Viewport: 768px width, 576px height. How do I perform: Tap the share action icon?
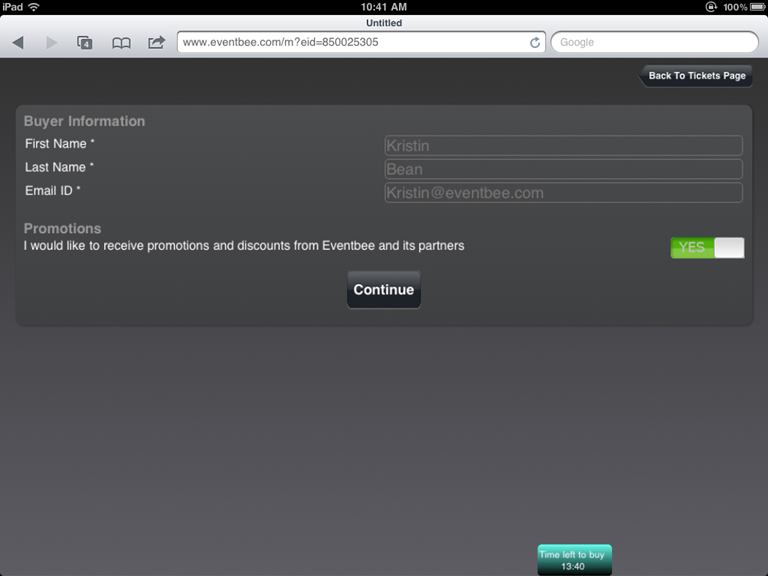pos(156,43)
